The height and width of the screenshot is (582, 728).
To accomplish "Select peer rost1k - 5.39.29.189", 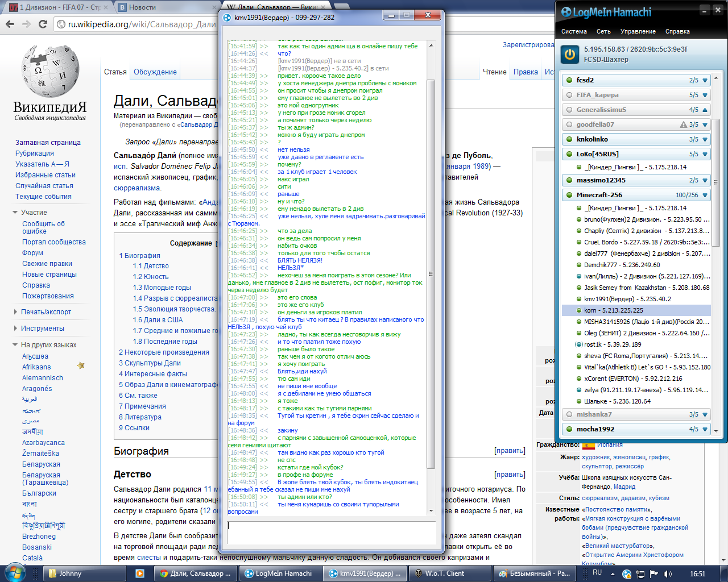I will tap(636, 344).
